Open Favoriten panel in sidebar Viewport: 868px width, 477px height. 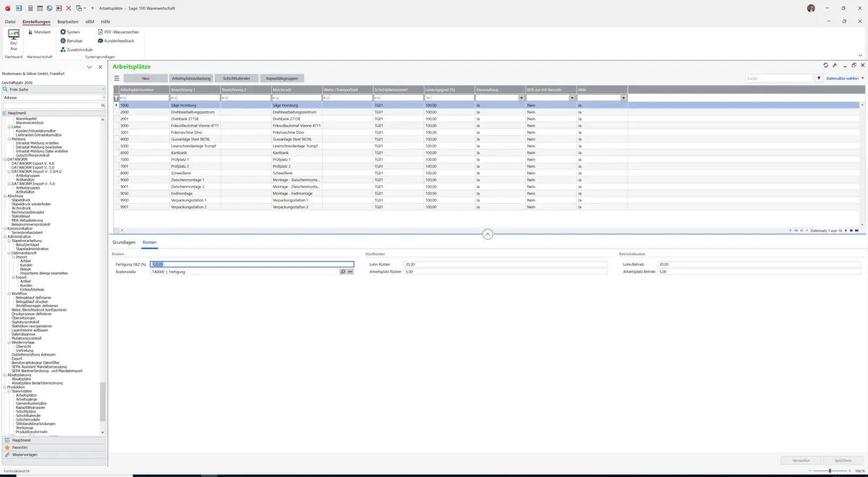[x=54, y=447]
